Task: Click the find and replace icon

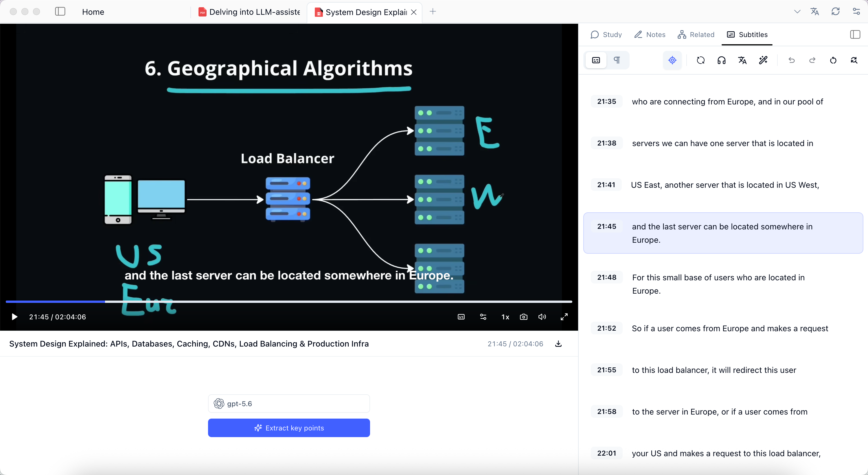Action: 854,60
